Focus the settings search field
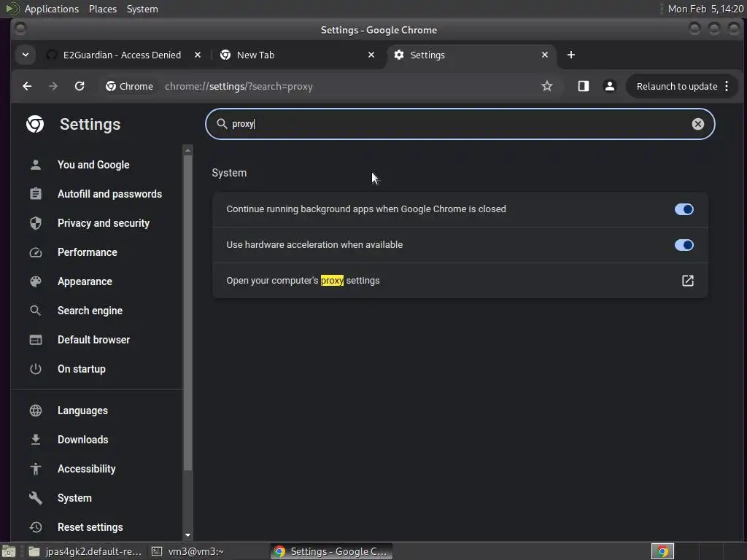This screenshot has width=747, height=560. coord(460,124)
